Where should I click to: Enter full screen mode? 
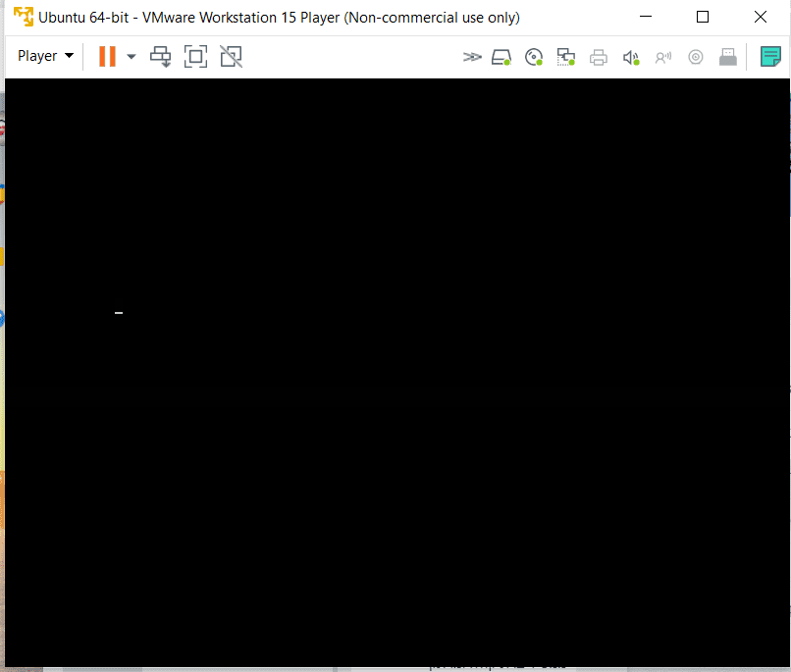195,57
